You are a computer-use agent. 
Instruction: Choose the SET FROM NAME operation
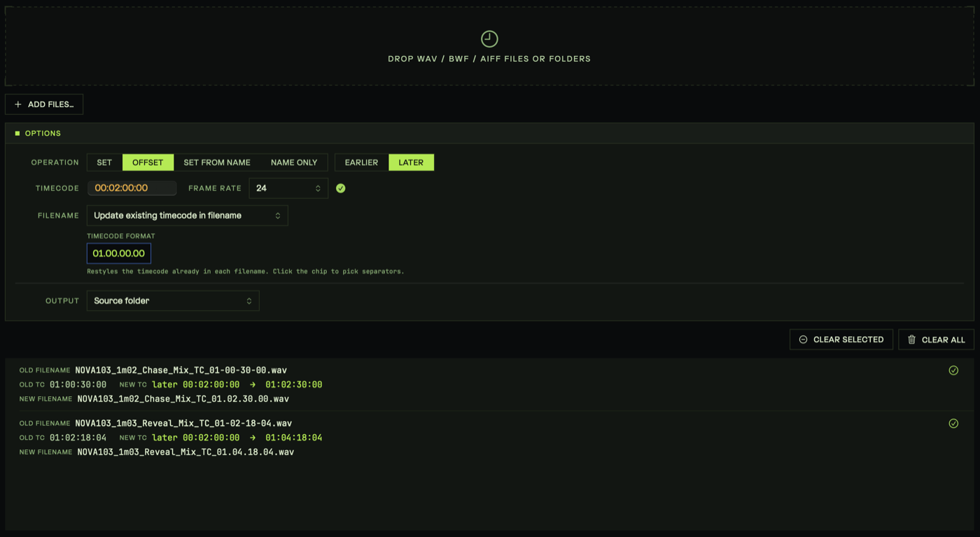(217, 162)
